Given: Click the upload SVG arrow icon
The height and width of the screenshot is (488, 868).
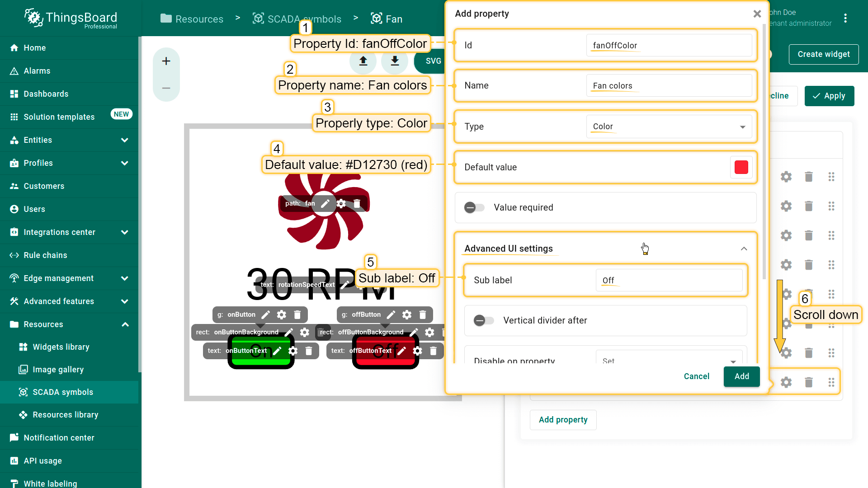Looking at the screenshot, I should coord(363,61).
